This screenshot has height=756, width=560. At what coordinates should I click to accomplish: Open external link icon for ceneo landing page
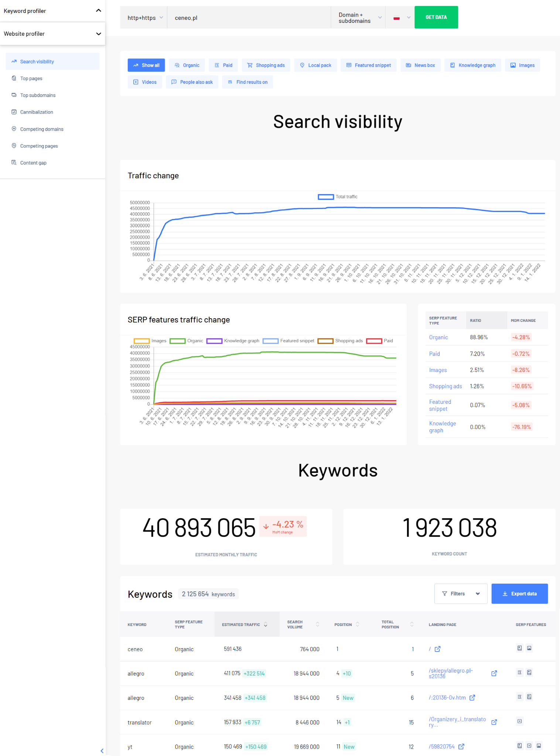(437, 649)
